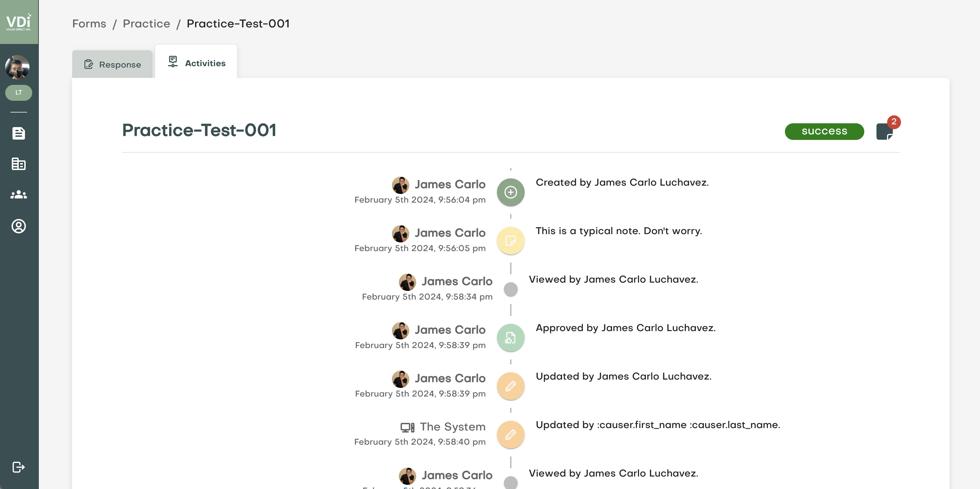
Task: Navigate to Practice via the breadcrumb
Action: [x=146, y=24]
